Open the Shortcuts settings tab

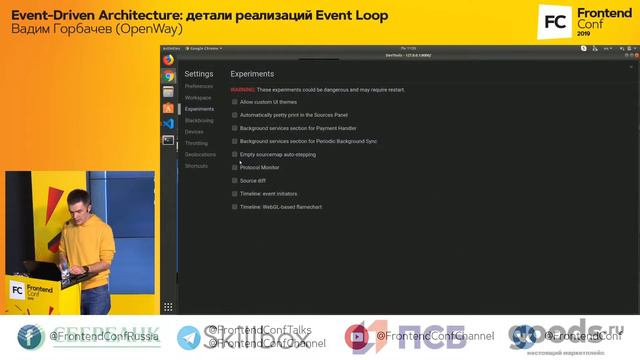[196, 166]
